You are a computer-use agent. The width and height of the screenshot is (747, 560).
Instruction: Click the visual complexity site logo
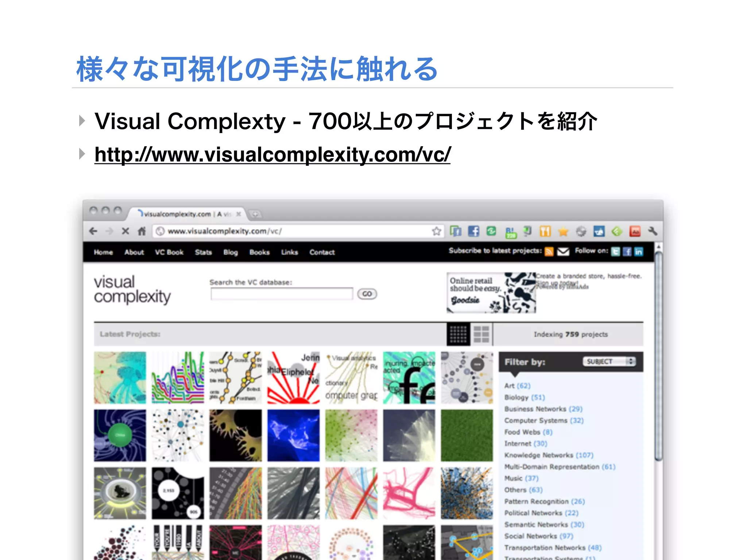click(x=132, y=290)
